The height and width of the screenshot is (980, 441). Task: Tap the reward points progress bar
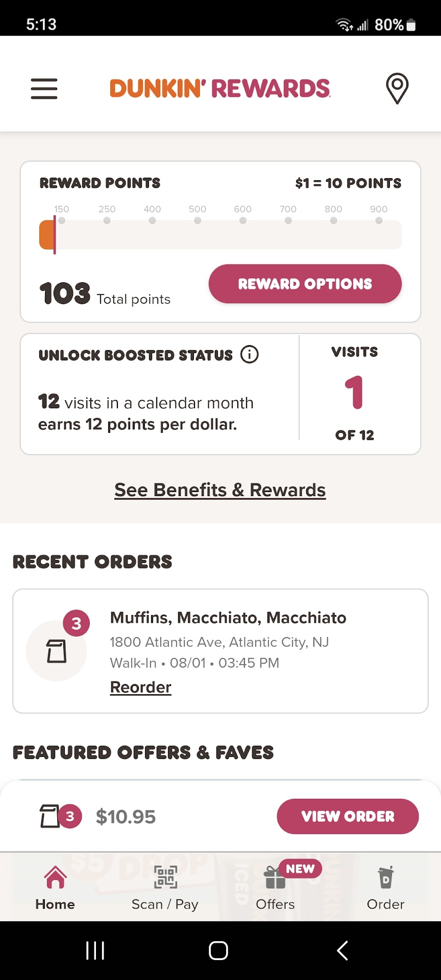(220, 235)
